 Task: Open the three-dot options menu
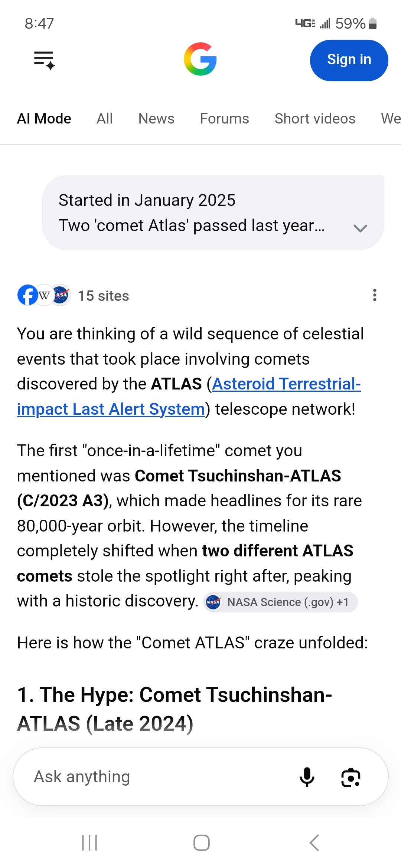coord(375,295)
